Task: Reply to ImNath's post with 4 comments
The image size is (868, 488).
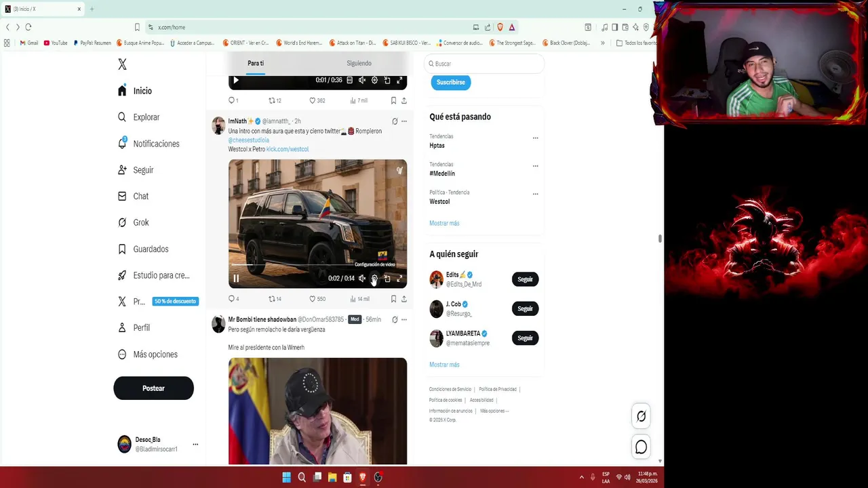Action: click(233, 298)
